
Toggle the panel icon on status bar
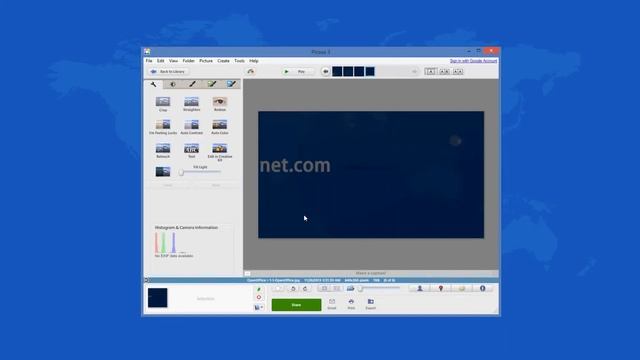[x=147, y=280]
